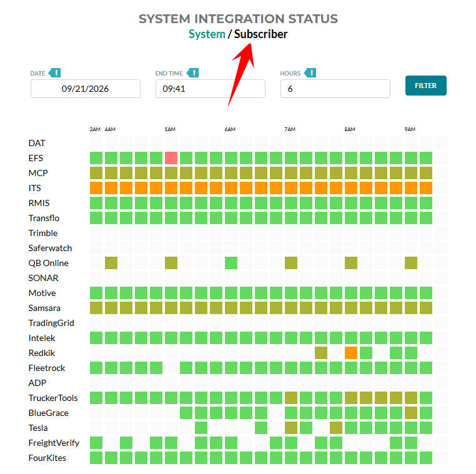This screenshot has height=474, width=476.
Task: Click the ITS row label
Action: (34, 188)
